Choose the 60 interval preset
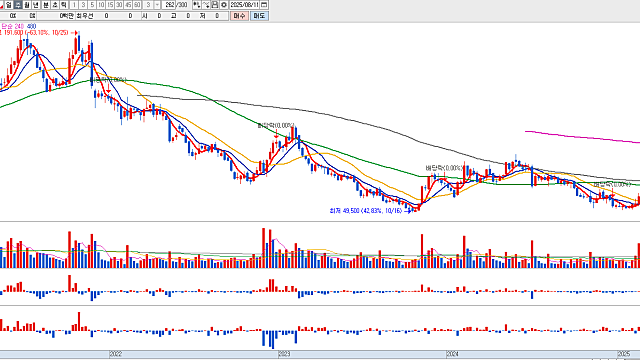The image size is (640, 360). [x=137, y=5]
